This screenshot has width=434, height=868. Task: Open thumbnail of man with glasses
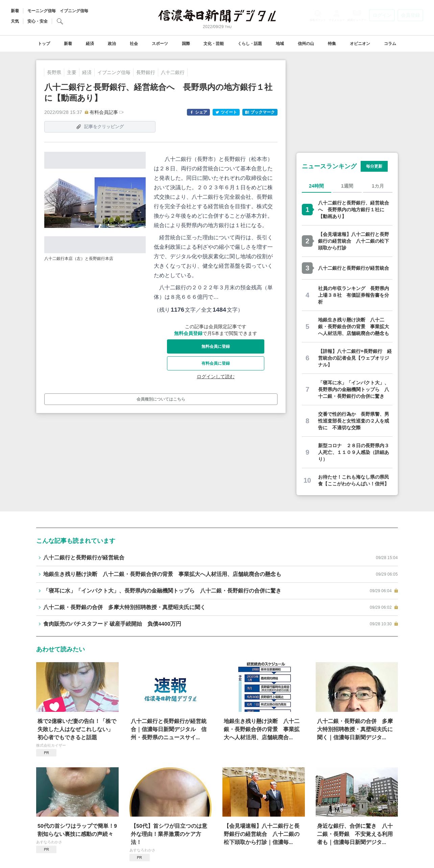coord(357,687)
